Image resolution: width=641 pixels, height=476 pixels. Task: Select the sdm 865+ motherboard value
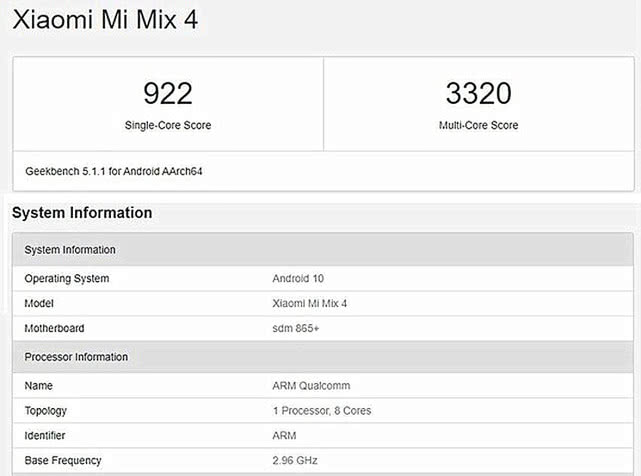296,328
